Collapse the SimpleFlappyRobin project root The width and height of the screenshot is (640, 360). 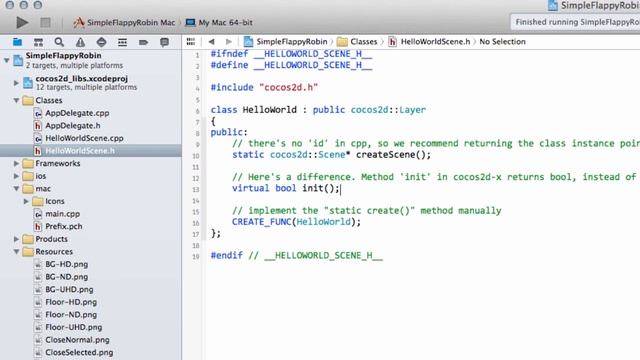7,60
